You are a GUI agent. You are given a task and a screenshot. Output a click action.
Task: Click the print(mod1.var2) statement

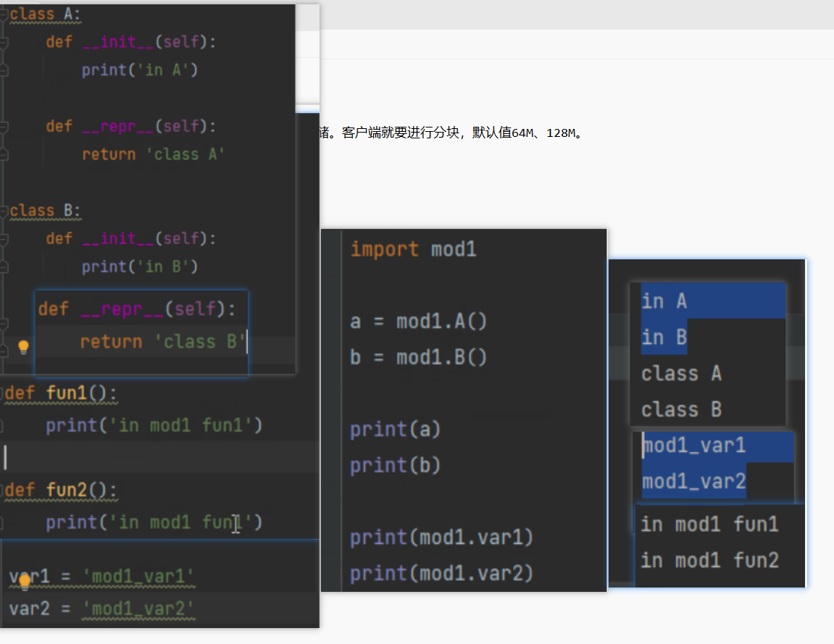[x=441, y=573]
